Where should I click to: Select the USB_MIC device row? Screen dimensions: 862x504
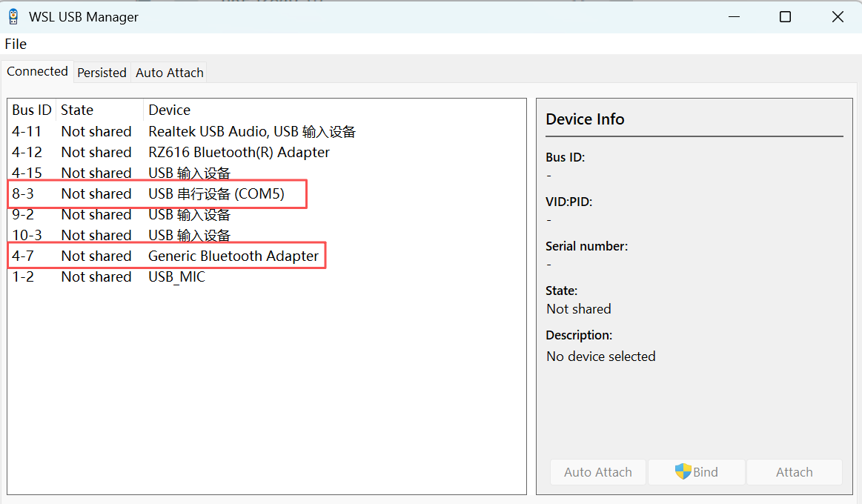pyautogui.click(x=176, y=276)
